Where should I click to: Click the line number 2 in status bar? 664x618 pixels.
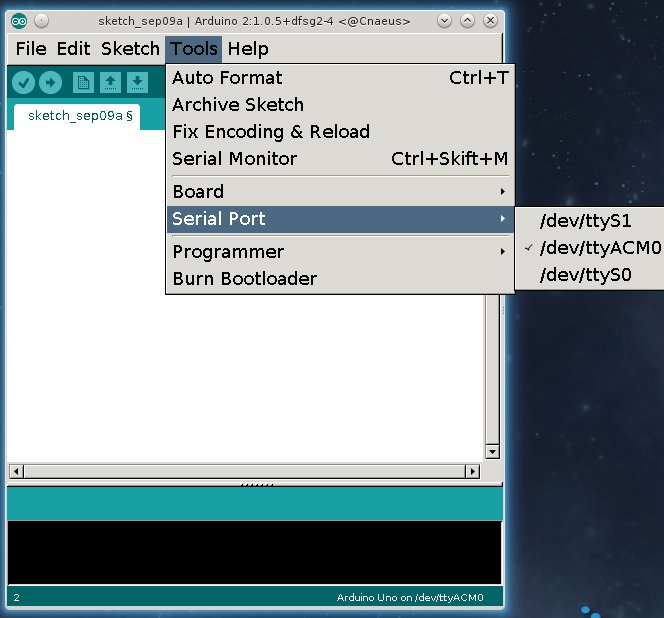click(x=17, y=598)
